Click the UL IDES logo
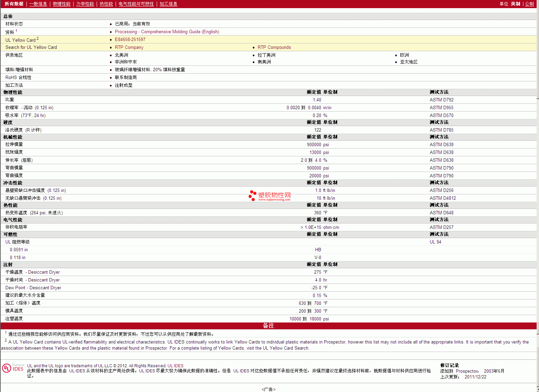 pyautogui.click(x=13, y=368)
